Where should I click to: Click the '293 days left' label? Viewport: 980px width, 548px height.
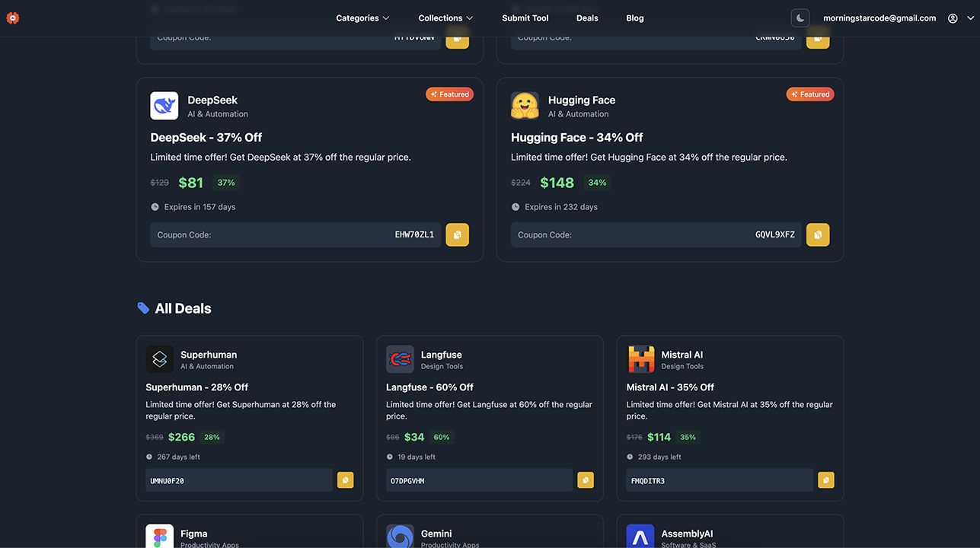pyautogui.click(x=659, y=457)
